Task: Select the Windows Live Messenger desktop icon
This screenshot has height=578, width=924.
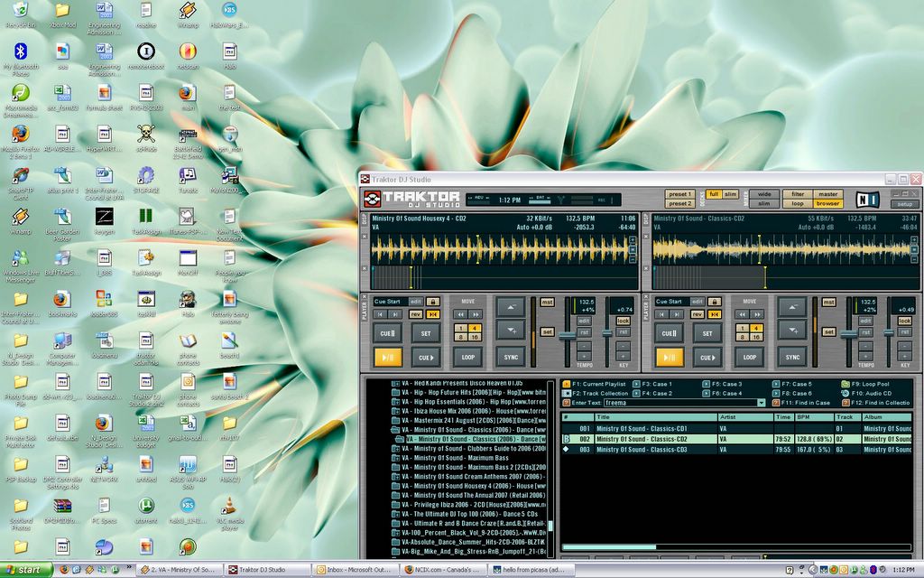Action: 21,266
